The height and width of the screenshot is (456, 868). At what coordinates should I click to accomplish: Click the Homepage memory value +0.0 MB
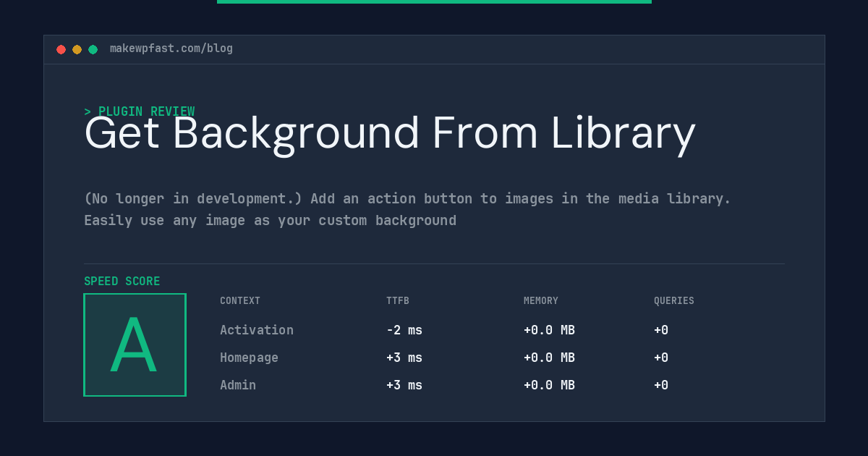click(x=549, y=358)
